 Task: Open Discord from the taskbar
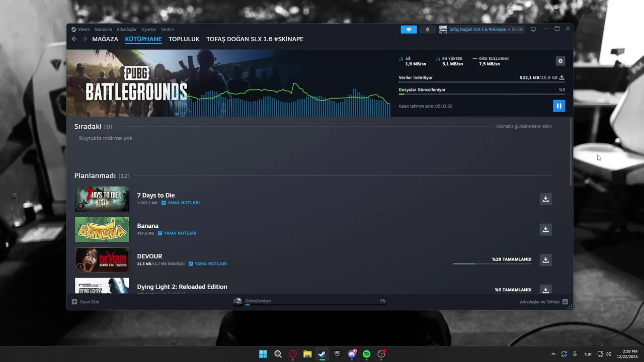pyautogui.click(x=352, y=354)
